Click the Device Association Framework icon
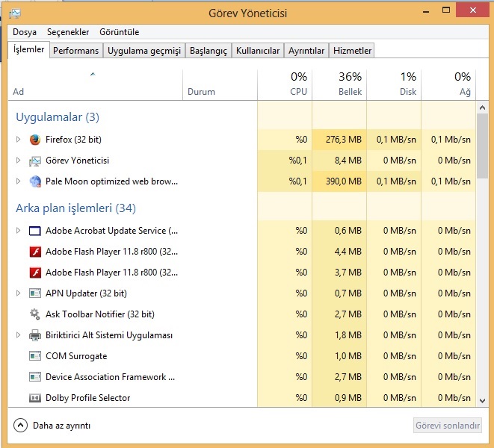 [35, 377]
